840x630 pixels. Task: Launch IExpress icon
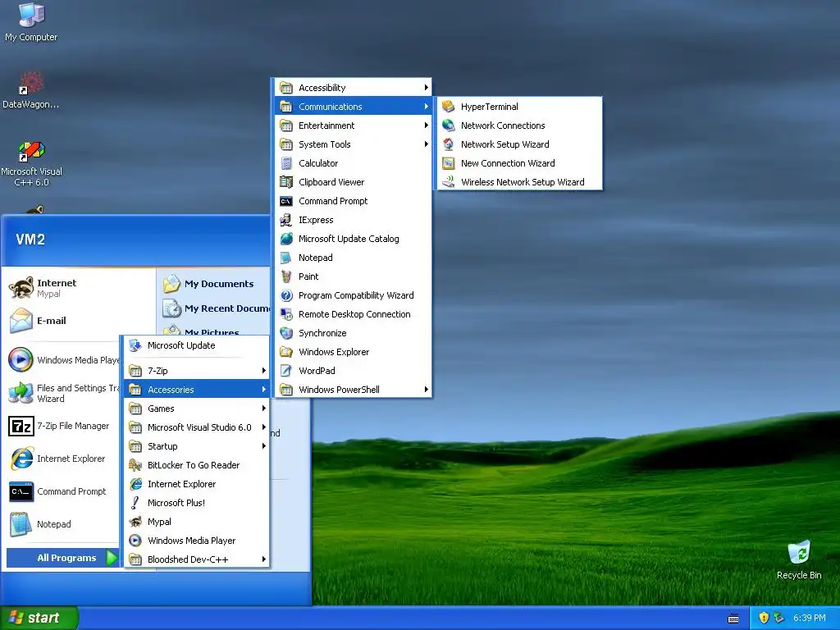pyautogui.click(x=286, y=220)
